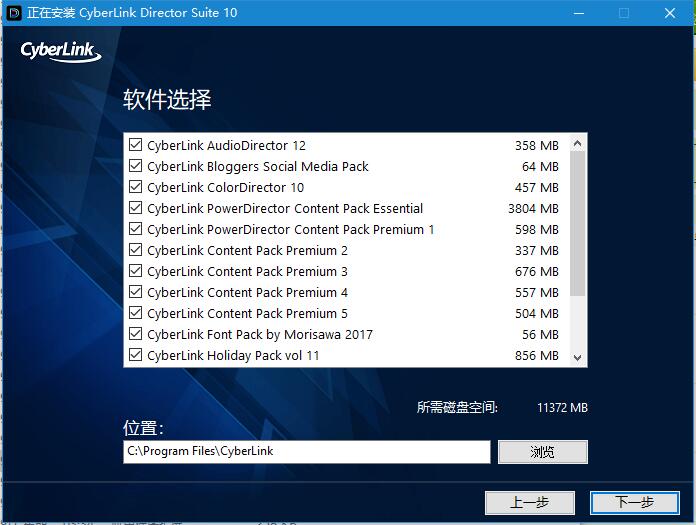Toggle PowerDirector Content Pack Premium 1 checkbox
The image size is (696, 525).
[135, 229]
